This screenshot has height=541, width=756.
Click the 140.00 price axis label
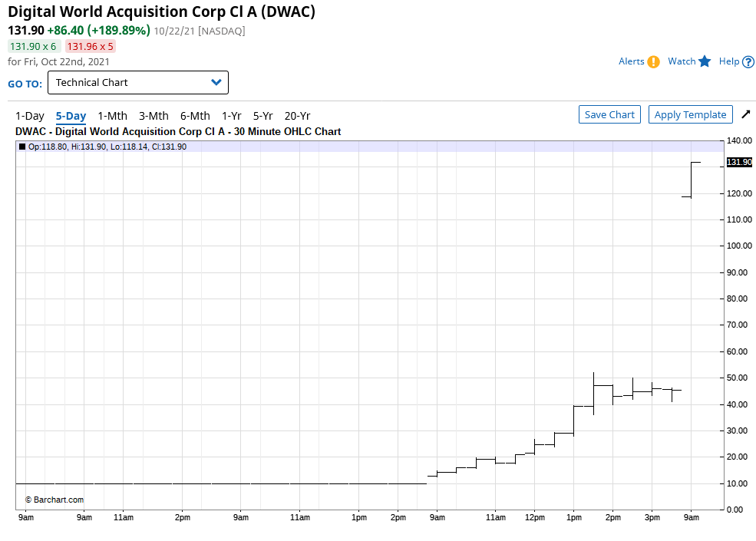click(x=739, y=140)
